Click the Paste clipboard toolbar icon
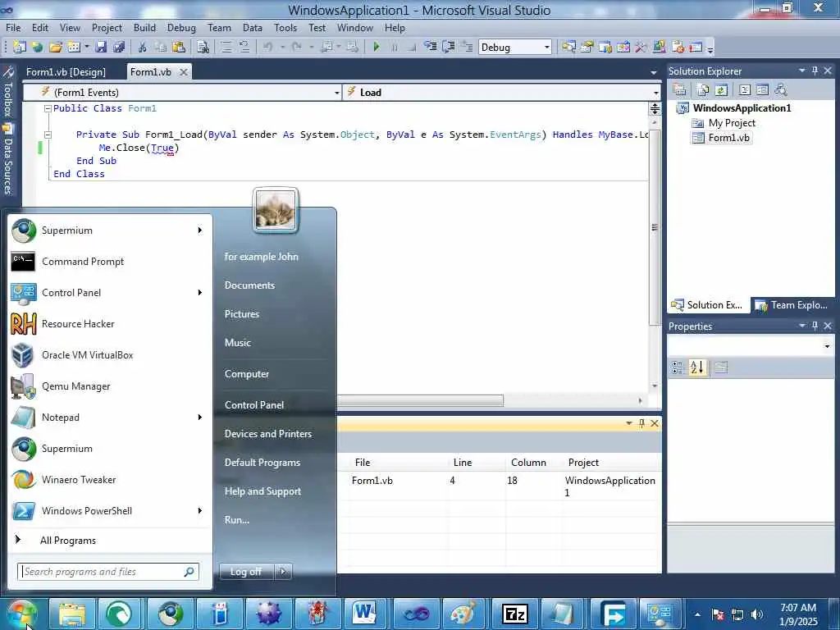This screenshot has width=840, height=630. click(178, 47)
